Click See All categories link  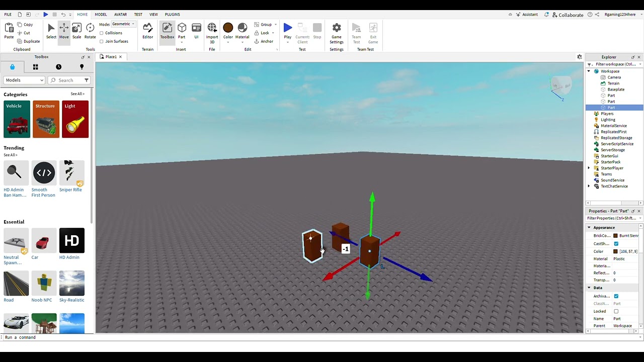(x=77, y=94)
